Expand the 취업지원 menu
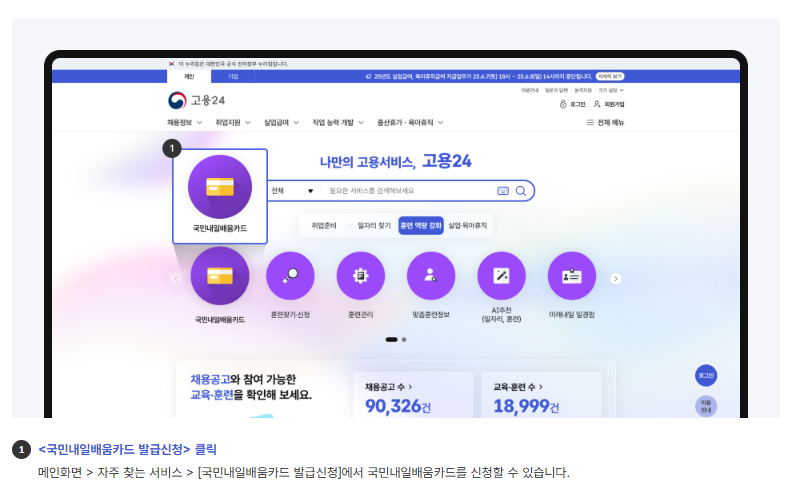Screen dimensions: 789x497 [x=233, y=122]
